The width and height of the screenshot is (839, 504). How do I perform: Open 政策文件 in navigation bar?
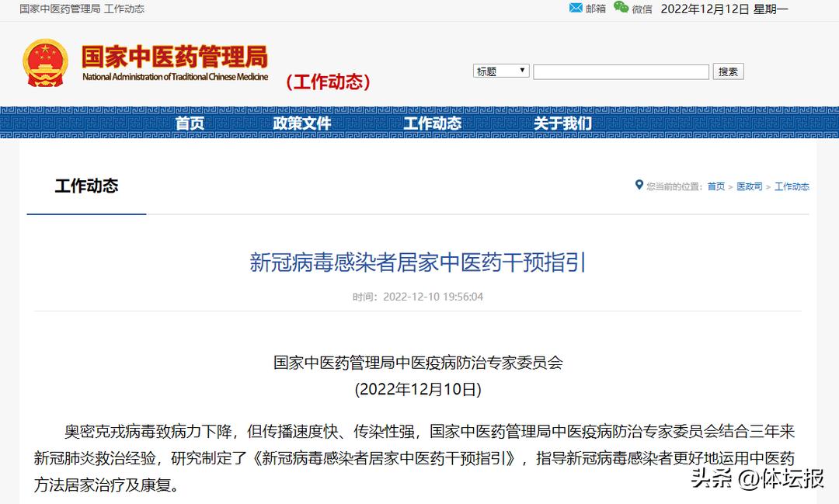point(302,123)
